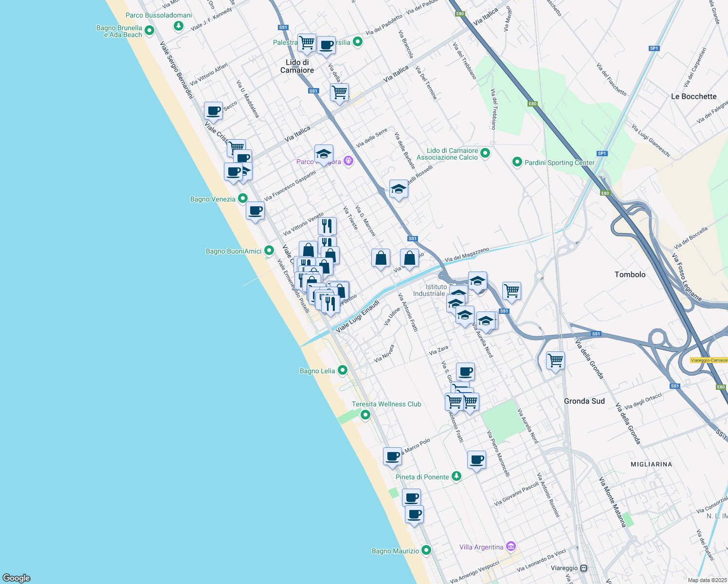Click Villa Argentina museum pin
Viewport: 728px width, 584px height.
[510, 547]
